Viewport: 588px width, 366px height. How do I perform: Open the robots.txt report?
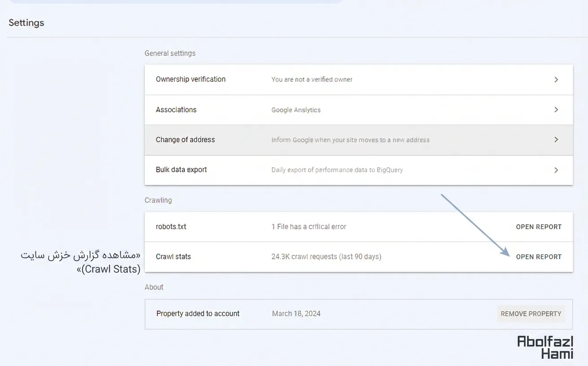(538, 227)
